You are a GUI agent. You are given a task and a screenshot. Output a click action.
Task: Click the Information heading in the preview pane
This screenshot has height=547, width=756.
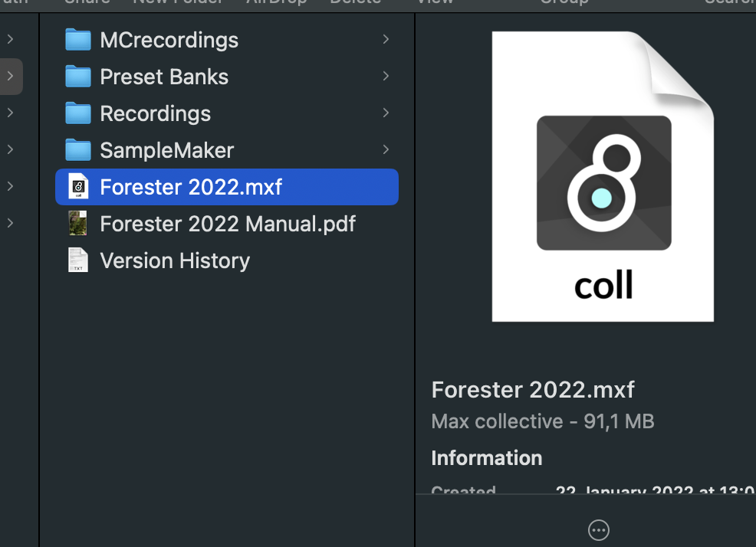click(x=486, y=458)
